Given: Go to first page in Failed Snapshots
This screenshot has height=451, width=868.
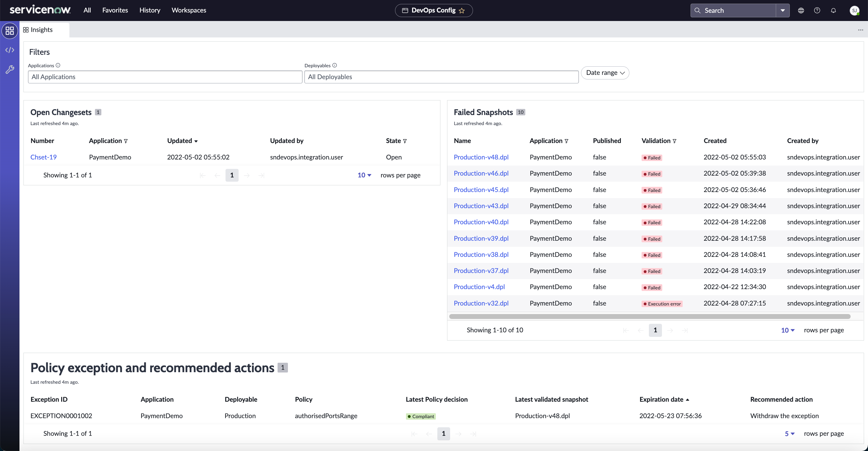Looking at the screenshot, I should coord(626,330).
